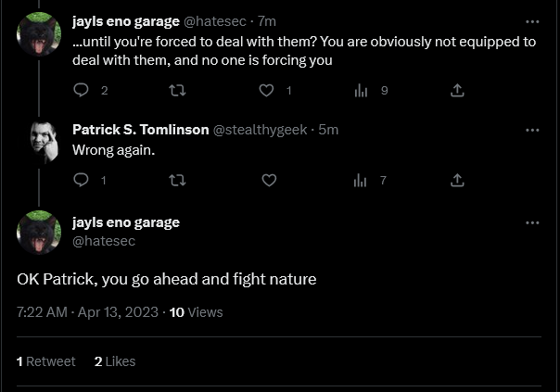Viewport: 560px width, 392px height.
Task: View analytics on first hatesec tweet
Action: 361,90
